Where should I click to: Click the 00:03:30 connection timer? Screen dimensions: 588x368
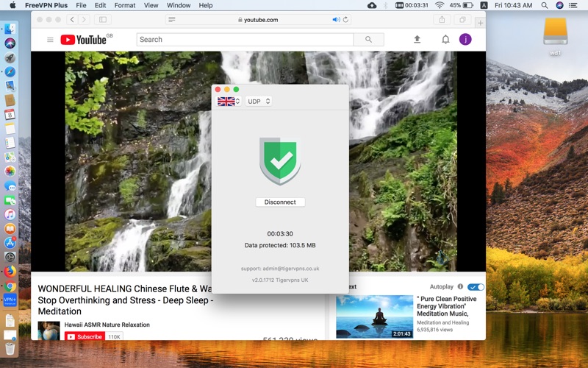280,233
